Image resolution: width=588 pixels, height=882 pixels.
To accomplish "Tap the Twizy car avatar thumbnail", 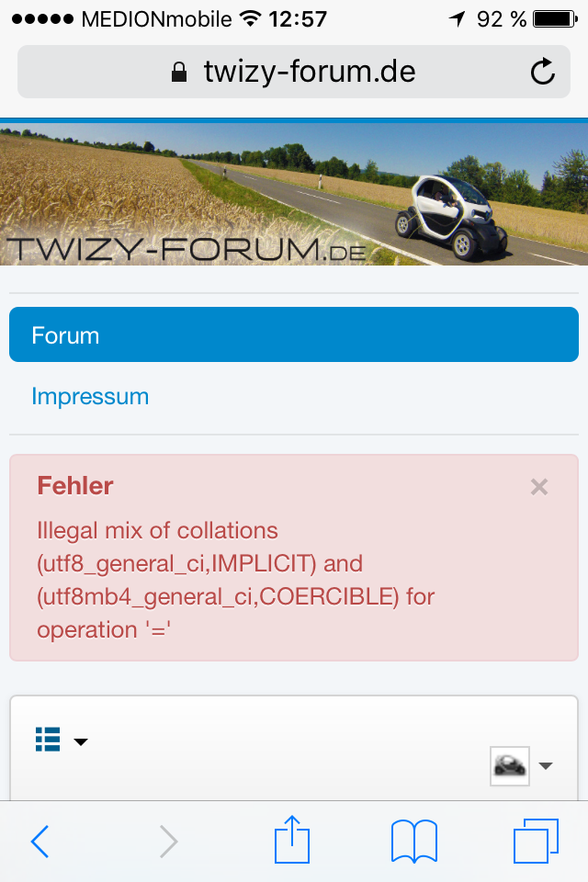I will point(510,765).
